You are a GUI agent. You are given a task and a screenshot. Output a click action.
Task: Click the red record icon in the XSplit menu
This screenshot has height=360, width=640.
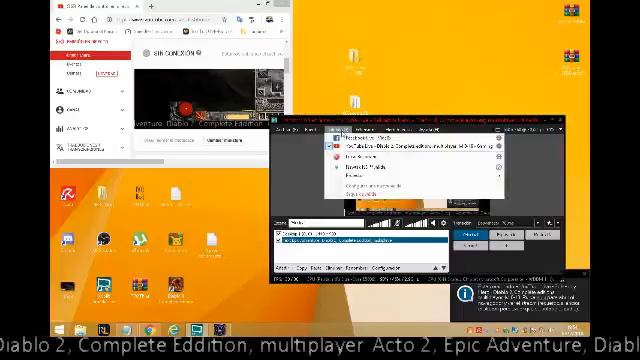(x=336, y=157)
